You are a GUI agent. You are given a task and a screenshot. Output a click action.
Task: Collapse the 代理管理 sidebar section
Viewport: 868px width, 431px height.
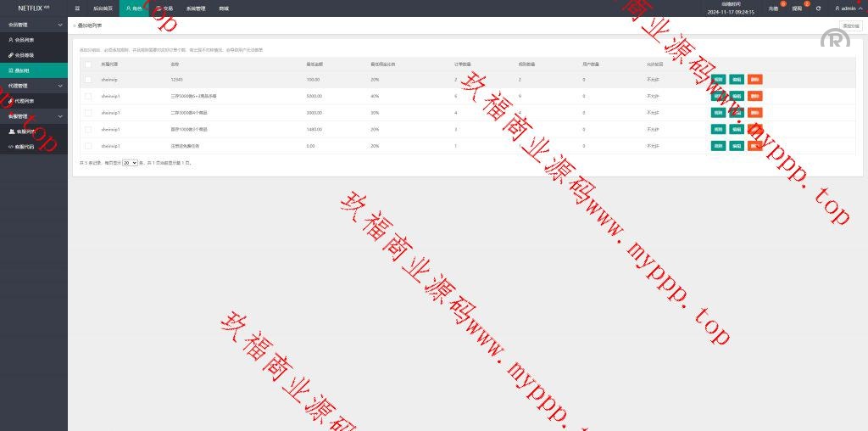pyautogui.click(x=59, y=86)
